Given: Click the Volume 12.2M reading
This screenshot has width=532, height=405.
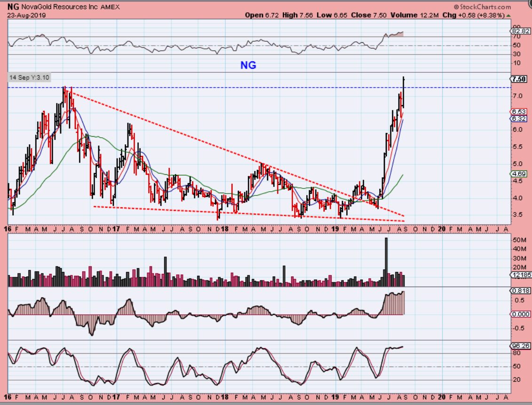Looking at the screenshot, I should (x=414, y=15).
